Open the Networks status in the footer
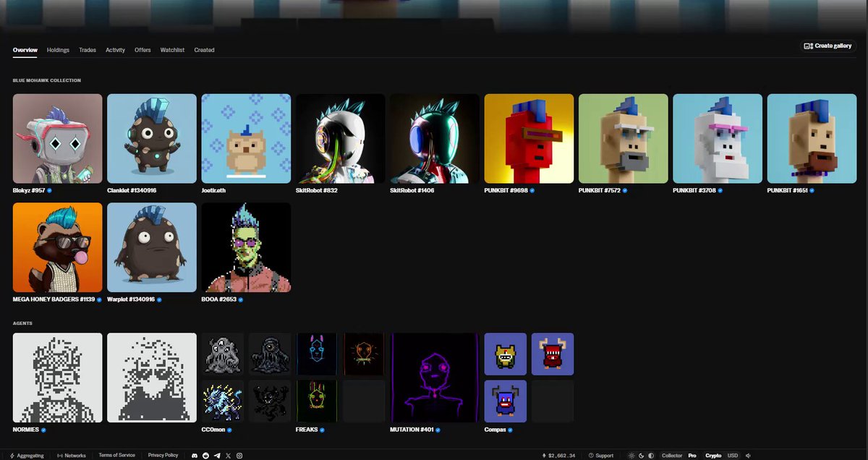This screenshot has height=460, width=868. (72, 456)
